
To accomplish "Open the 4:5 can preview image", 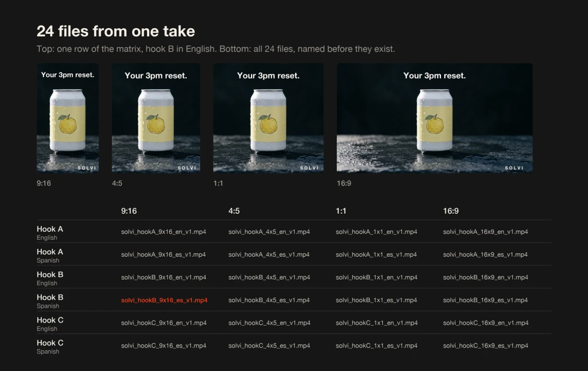I will (156, 118).
